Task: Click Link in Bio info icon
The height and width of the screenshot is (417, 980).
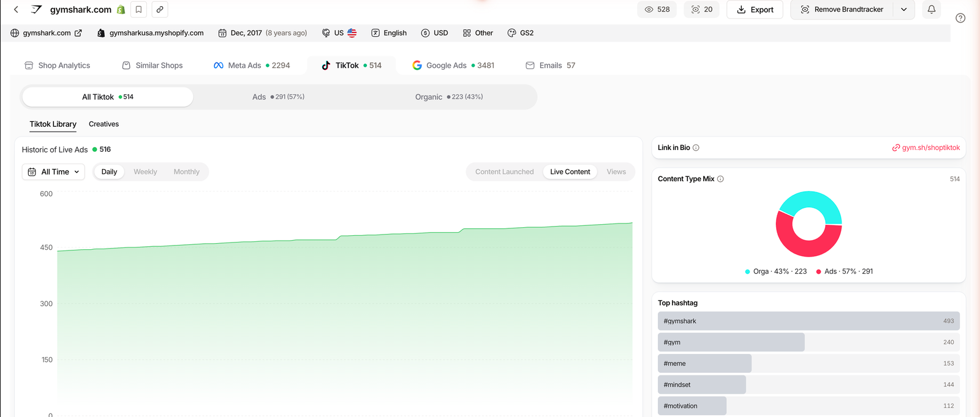Action: point(696,148)
